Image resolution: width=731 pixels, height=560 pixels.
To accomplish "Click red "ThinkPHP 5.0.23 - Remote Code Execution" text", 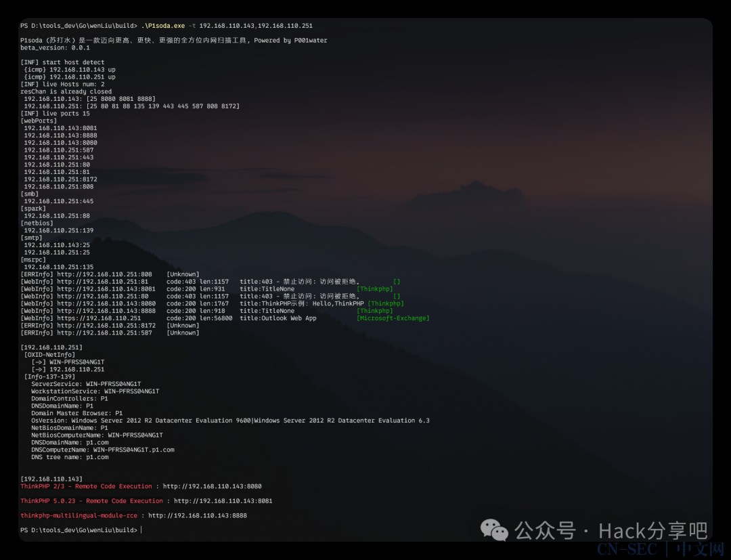I will pyautogui.click(x=92, y=501).
